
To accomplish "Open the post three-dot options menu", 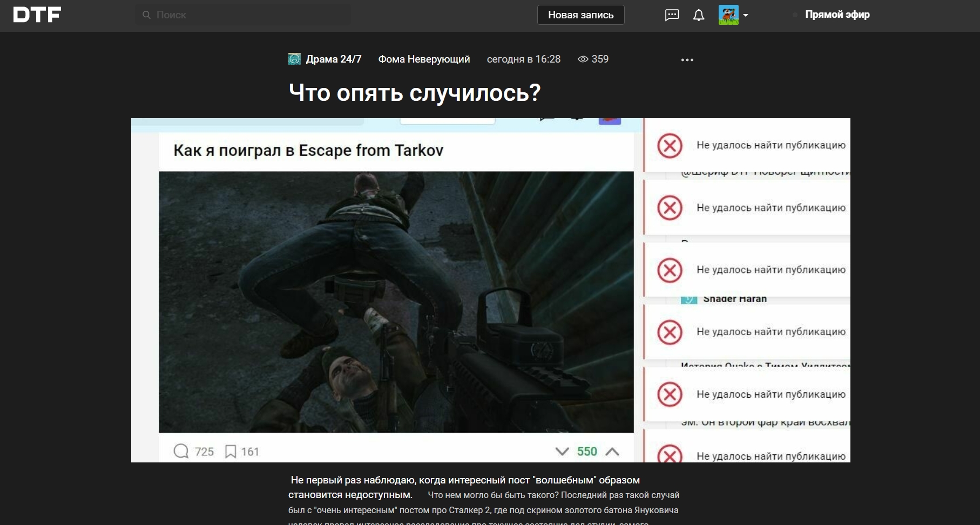I will (687, 60).
